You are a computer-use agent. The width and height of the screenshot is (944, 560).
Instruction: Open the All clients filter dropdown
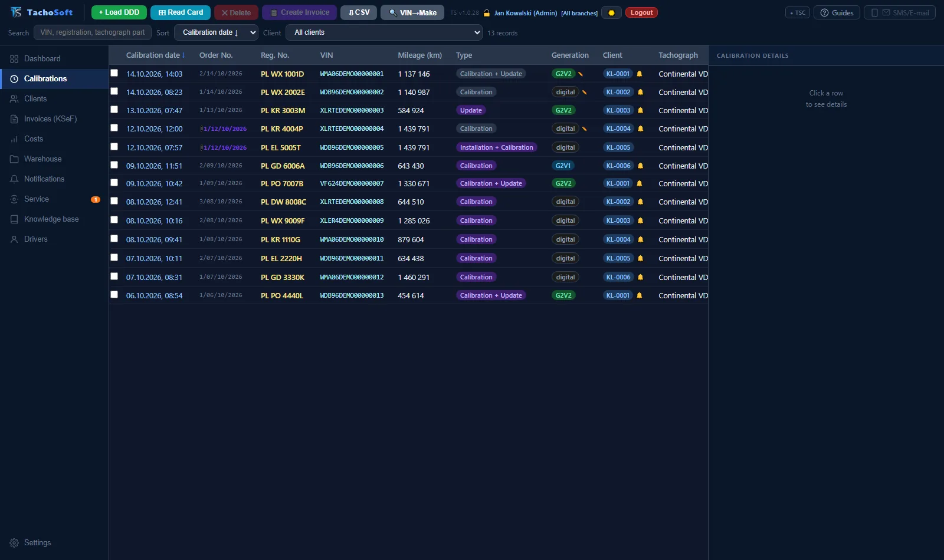(383, 32)
